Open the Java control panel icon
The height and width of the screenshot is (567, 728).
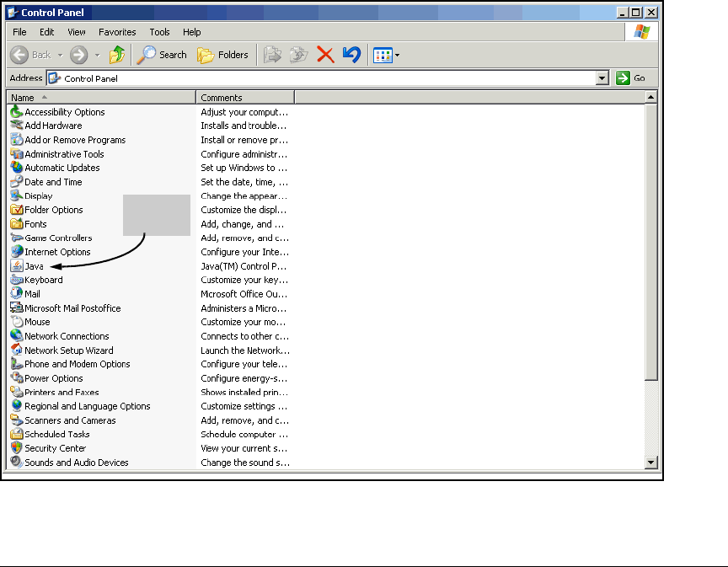tap(17, 266)
